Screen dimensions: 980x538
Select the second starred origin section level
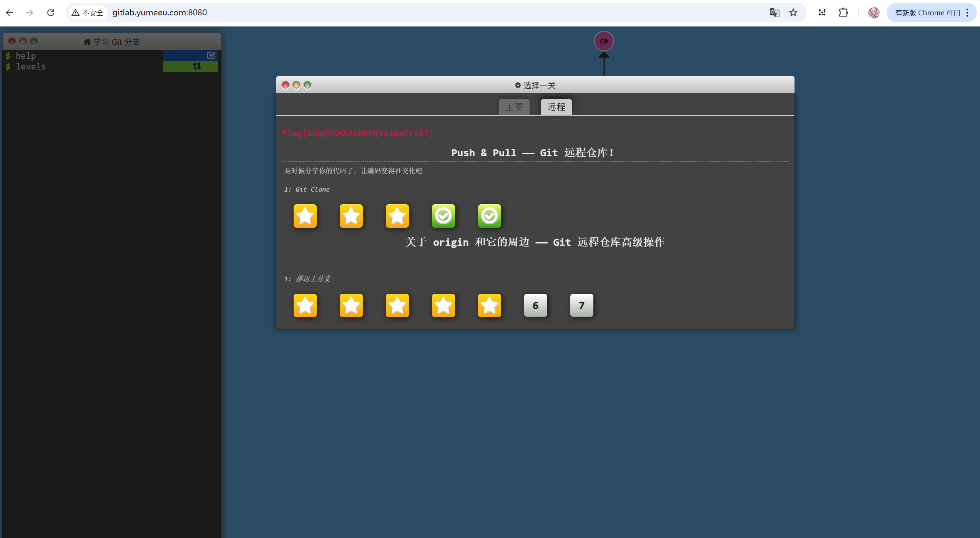click(351, 305)
